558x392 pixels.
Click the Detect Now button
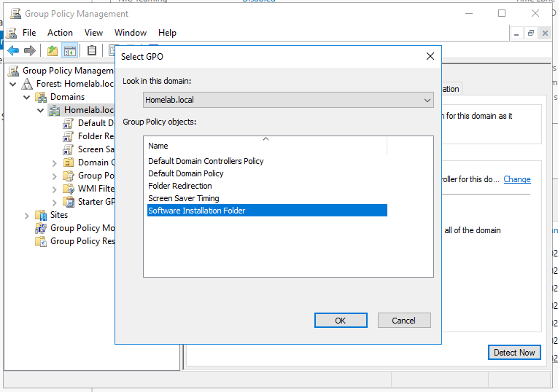[x=514, y=352]
